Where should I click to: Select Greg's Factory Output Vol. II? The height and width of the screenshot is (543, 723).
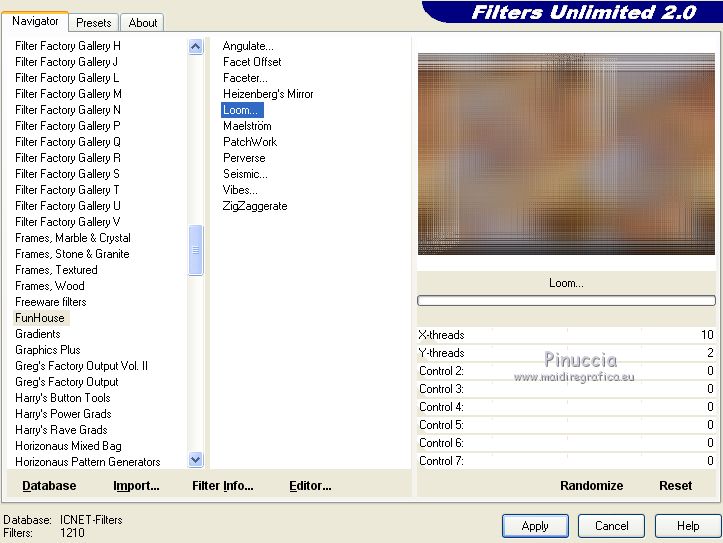pos(81,366)
